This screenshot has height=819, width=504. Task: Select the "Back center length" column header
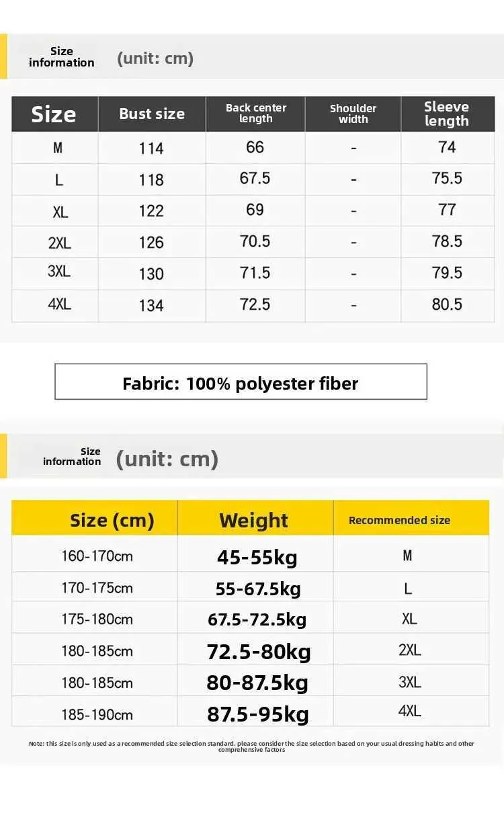[x=256, y=113]
